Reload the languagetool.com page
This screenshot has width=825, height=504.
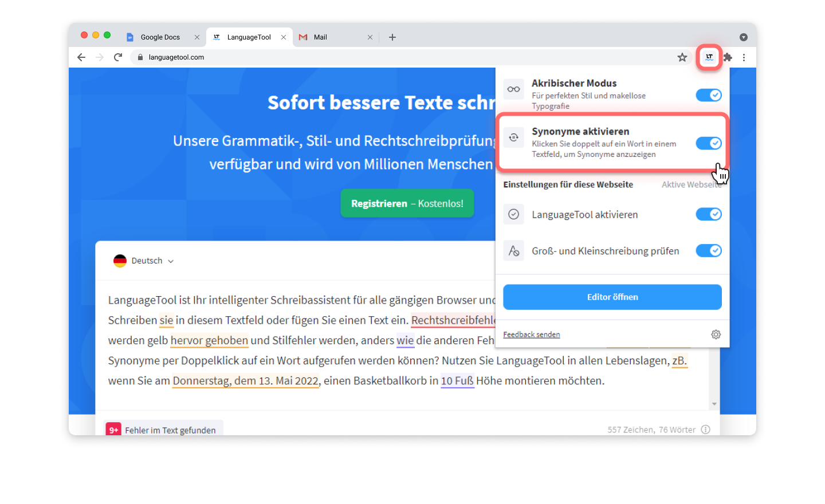118,57
